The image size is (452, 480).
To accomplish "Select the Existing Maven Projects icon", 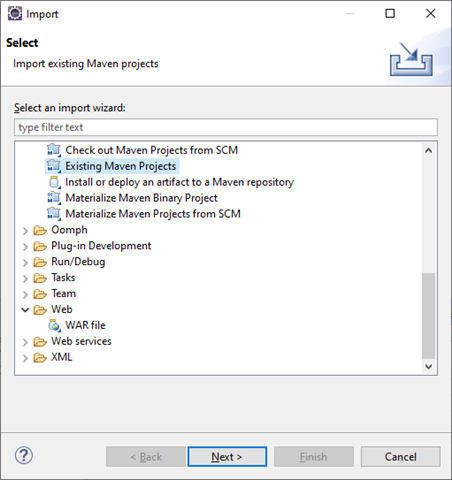I will (54, 166).
